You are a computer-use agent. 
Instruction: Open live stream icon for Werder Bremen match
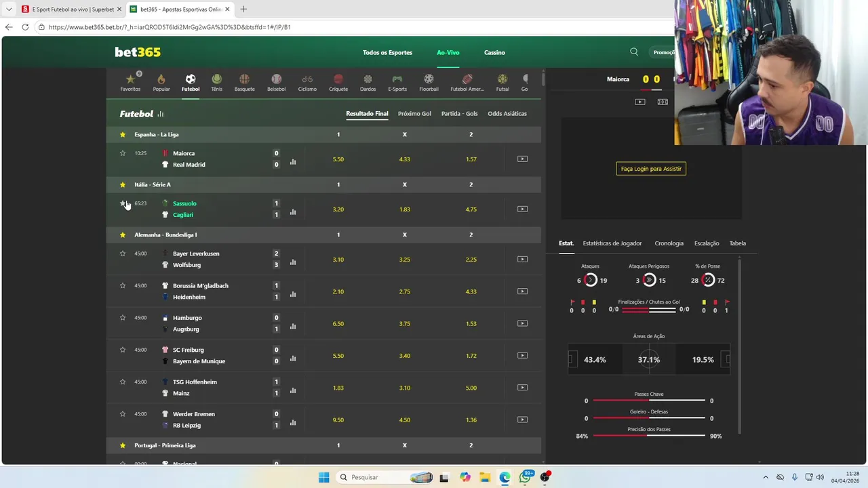pos(522,420)
